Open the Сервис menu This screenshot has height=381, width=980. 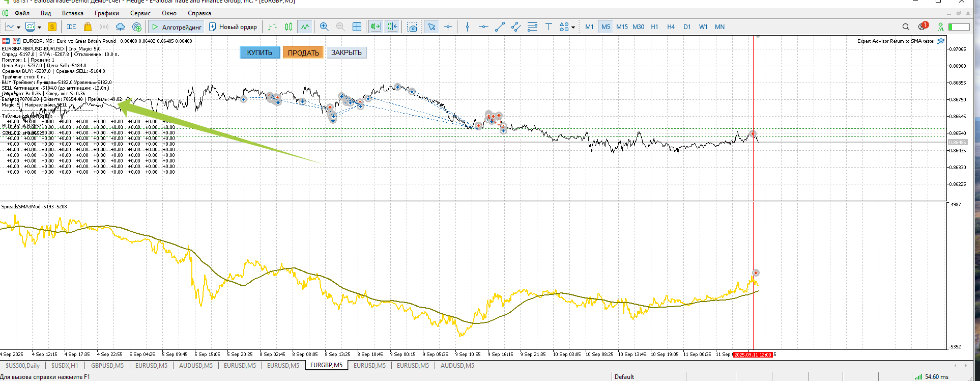click(x=140, y=13)
